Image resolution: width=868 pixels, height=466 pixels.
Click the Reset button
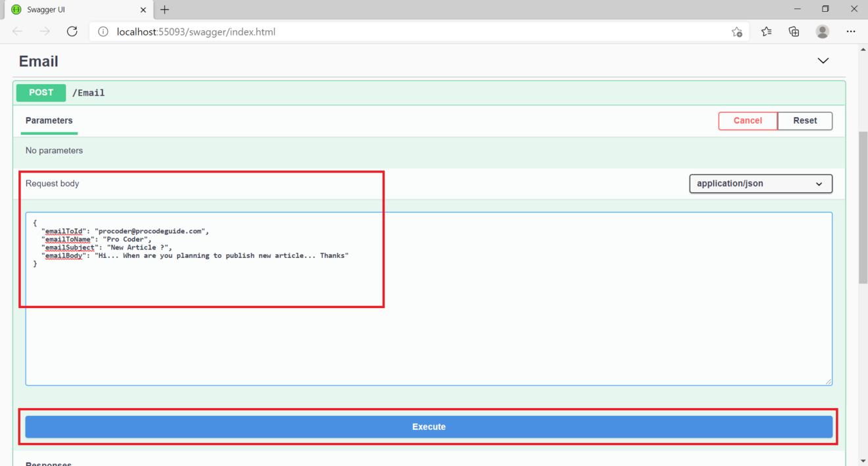pos(805,121)
